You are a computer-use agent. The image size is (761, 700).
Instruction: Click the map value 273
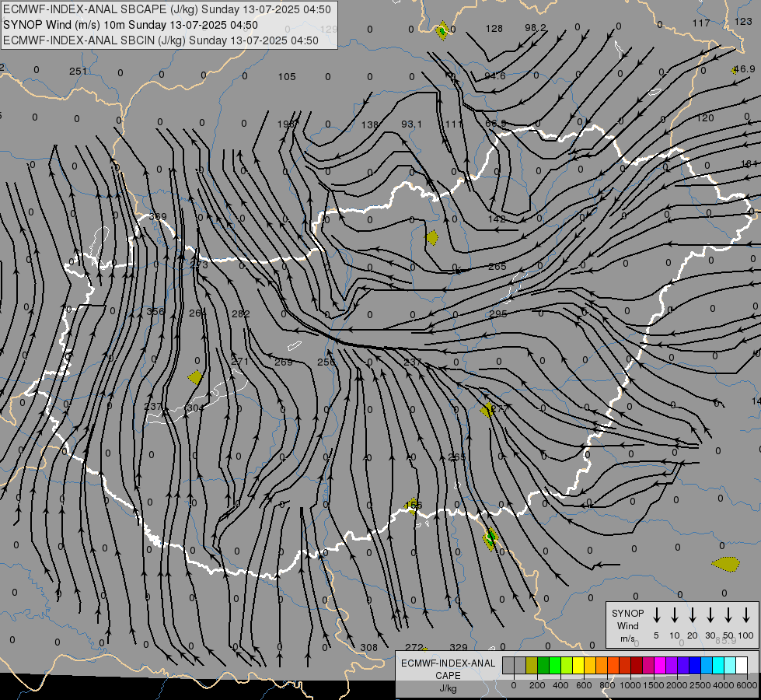(x=198, y=264)
